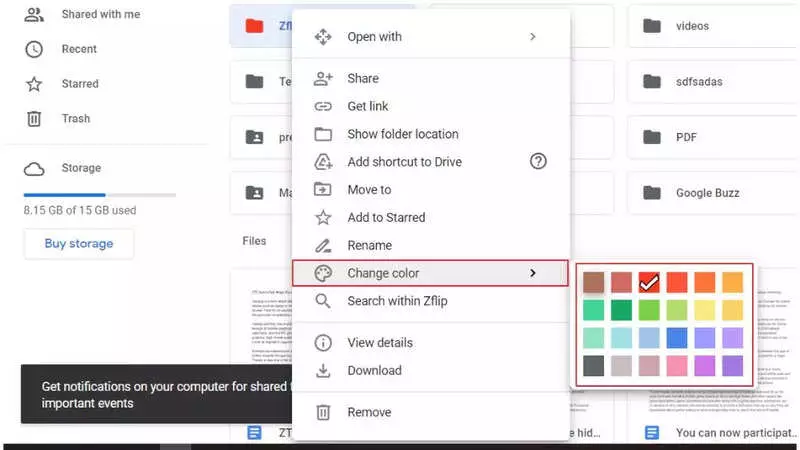Screen dimensions: 800x450
Task: Pick the dark green swatch
Action: [621, 310]
